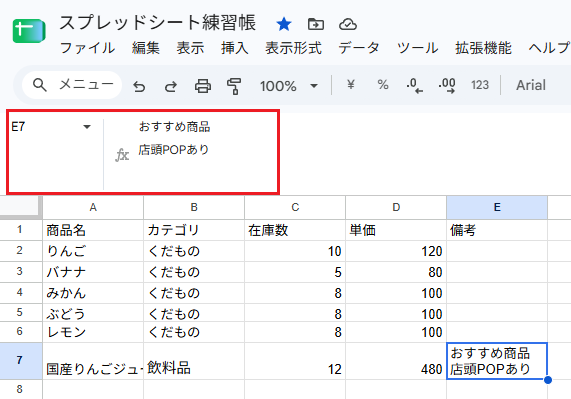
Task: Click the redo arrow icon
Action: pyautogui.click(x=171, y=86)
